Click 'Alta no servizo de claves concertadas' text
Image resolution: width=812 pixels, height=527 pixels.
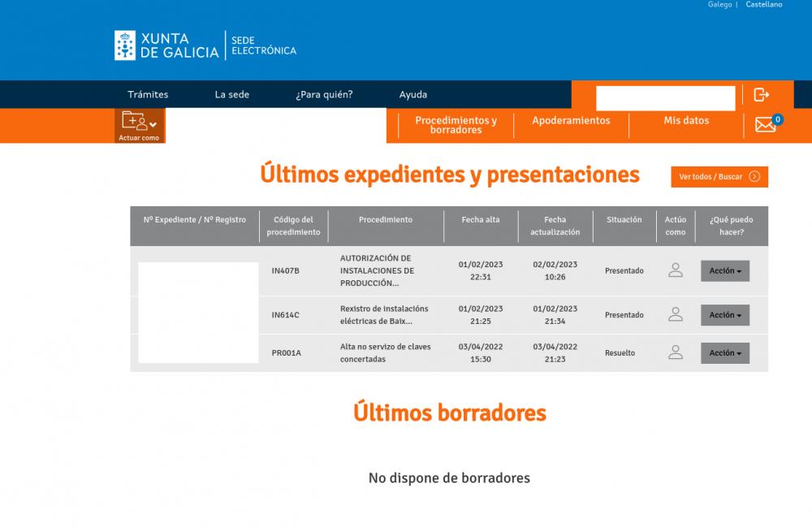point(385,353)
